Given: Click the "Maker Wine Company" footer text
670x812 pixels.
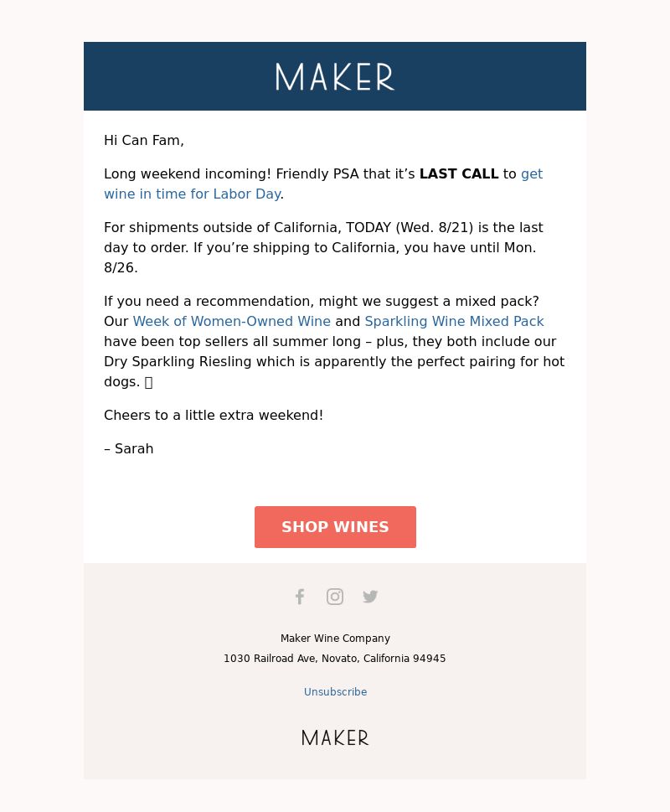Looking at the screenshot, I should click(x=335, y=639).
